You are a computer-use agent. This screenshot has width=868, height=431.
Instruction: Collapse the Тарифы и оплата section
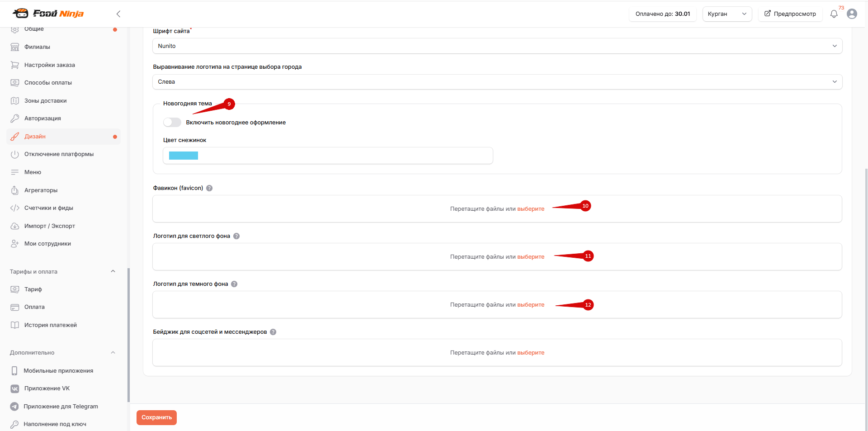pos(113,271)
